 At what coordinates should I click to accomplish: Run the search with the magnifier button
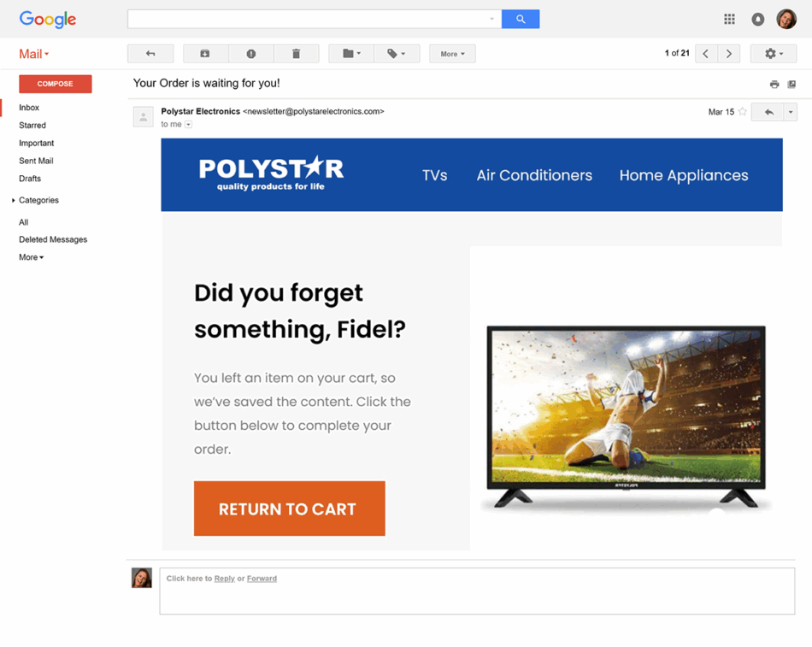coord(521,18)
